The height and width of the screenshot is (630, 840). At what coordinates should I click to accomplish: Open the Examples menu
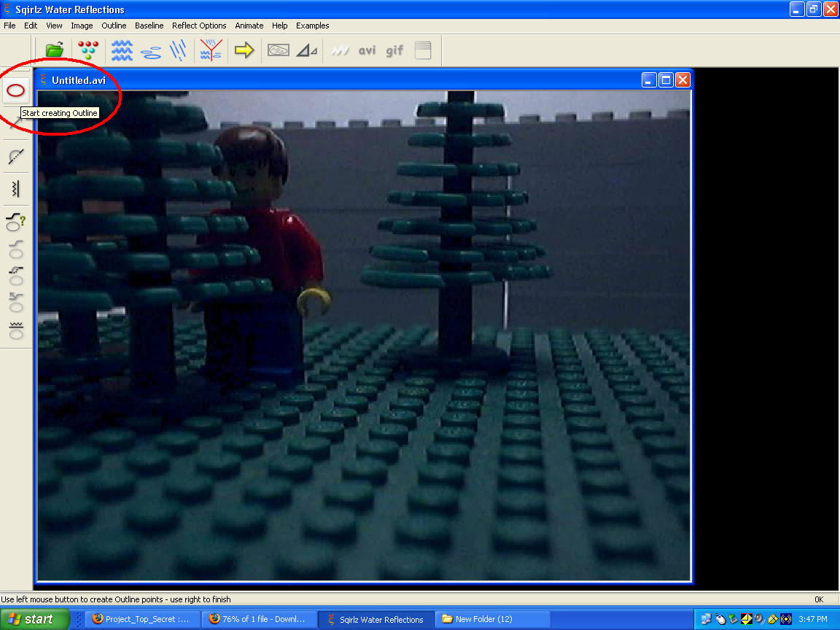point(312,26)
